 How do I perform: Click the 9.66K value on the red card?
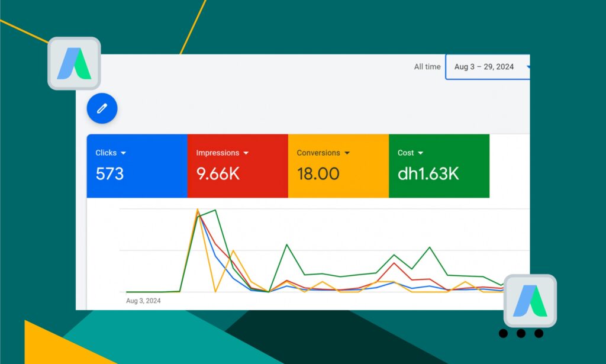tap(218, 173)
